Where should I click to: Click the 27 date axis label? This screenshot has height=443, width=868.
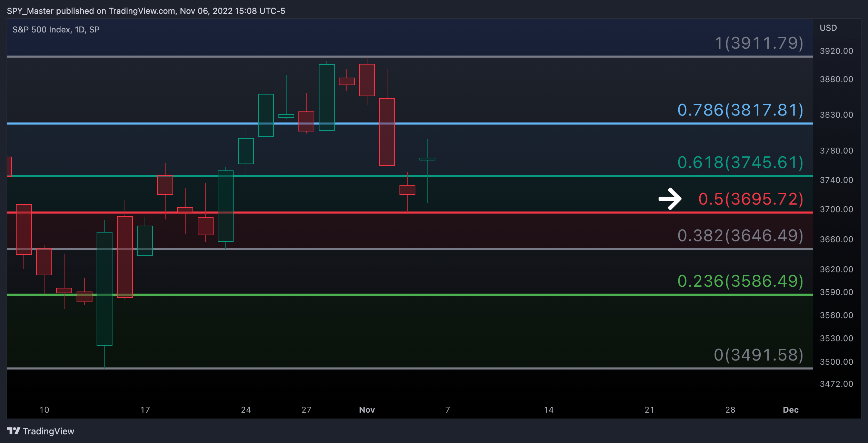[x=306, y=410]
